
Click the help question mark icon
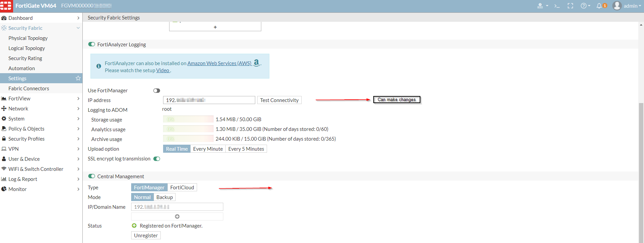[x=584, y=6]
